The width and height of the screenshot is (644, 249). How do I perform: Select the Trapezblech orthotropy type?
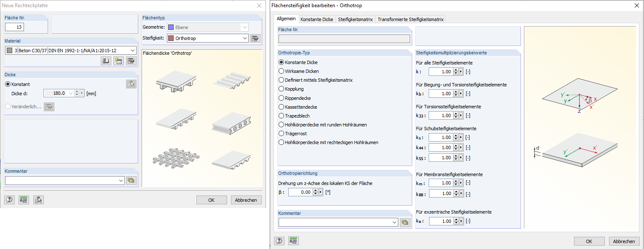[281, 115]
